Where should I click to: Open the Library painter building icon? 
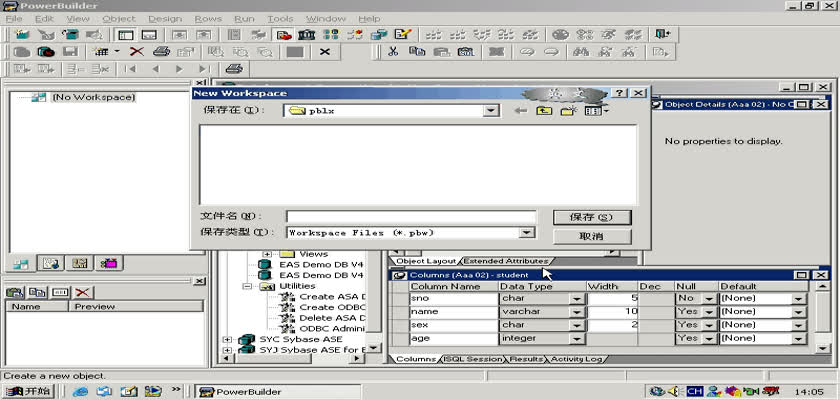[307, 35]
